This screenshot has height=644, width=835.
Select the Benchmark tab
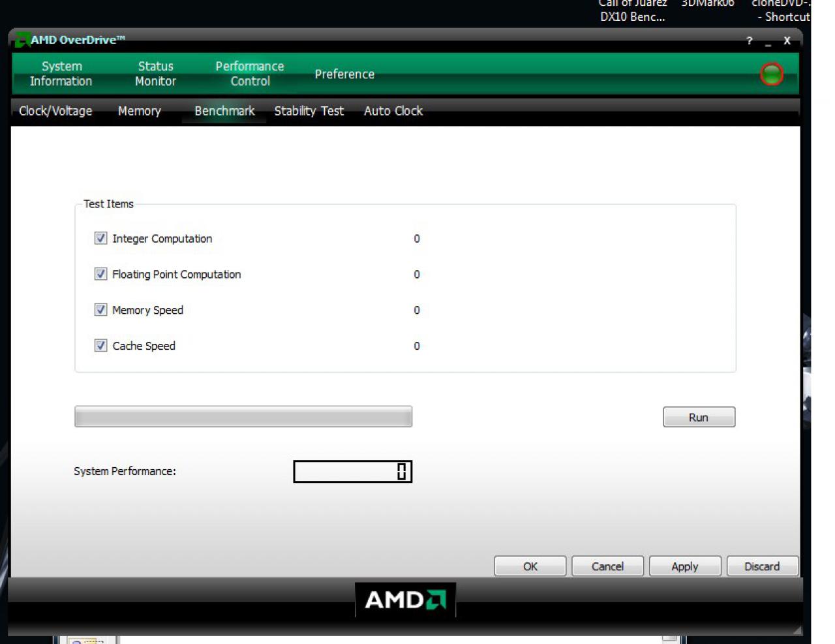(224, 111)
